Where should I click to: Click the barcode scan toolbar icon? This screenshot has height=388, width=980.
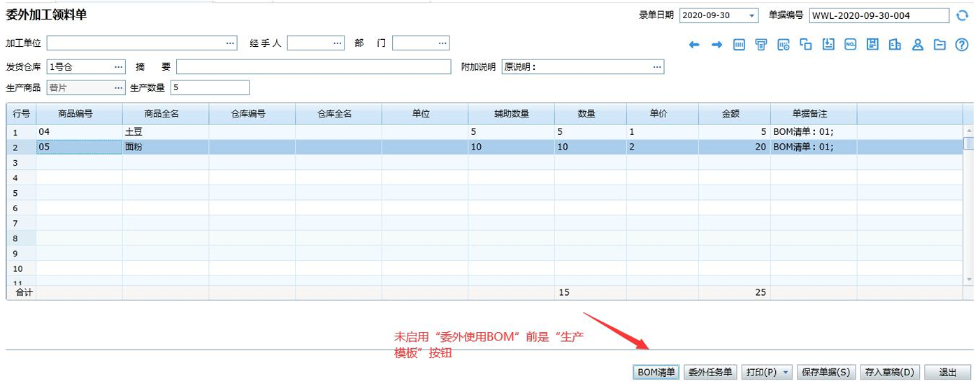point(739,45)
